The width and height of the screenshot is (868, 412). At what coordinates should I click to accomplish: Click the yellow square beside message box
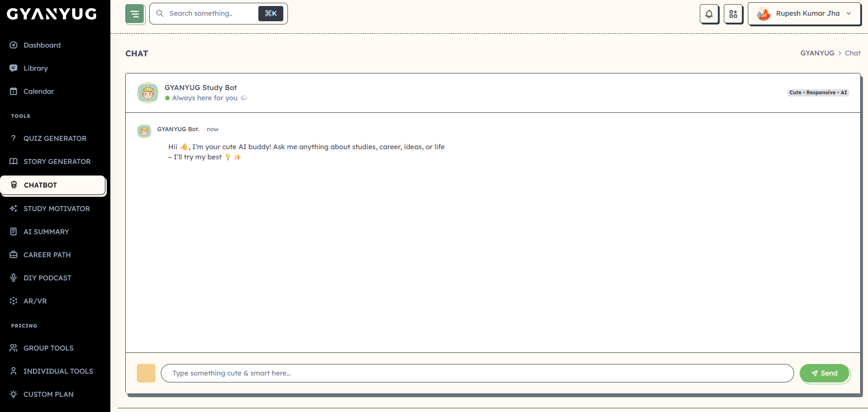pos(146,373)
